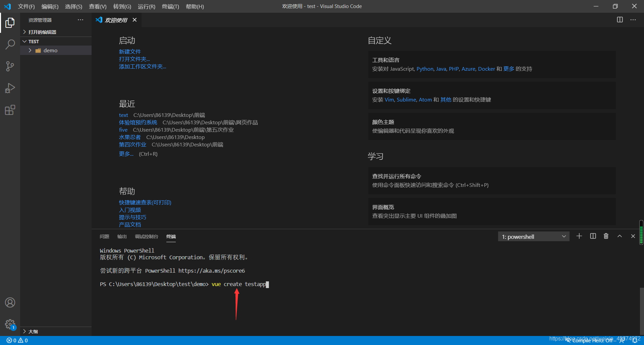The width and height of the screenshot is (644, 345).
Task: Open notifications with the bell icon
Action: tap(635, 340)
